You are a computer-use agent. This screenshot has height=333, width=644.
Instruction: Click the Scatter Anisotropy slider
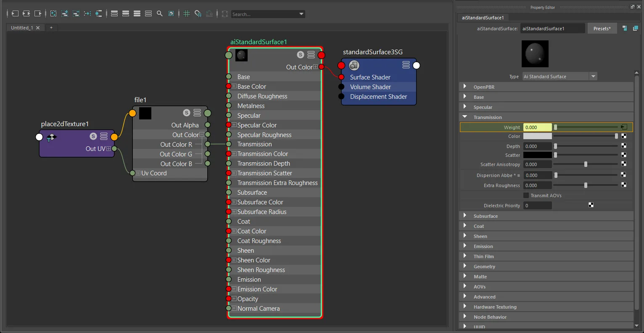586,164
